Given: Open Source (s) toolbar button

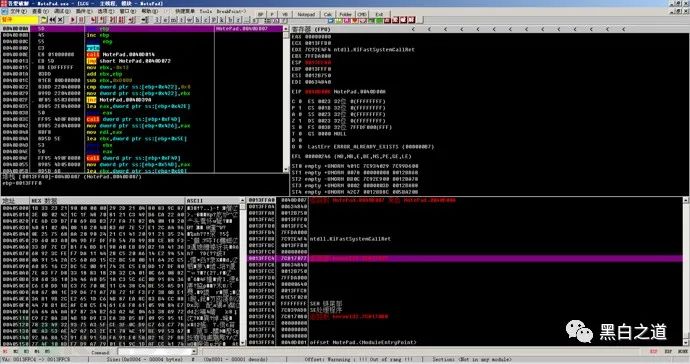Looking at the screenshot, I should [x=254, y=20].
